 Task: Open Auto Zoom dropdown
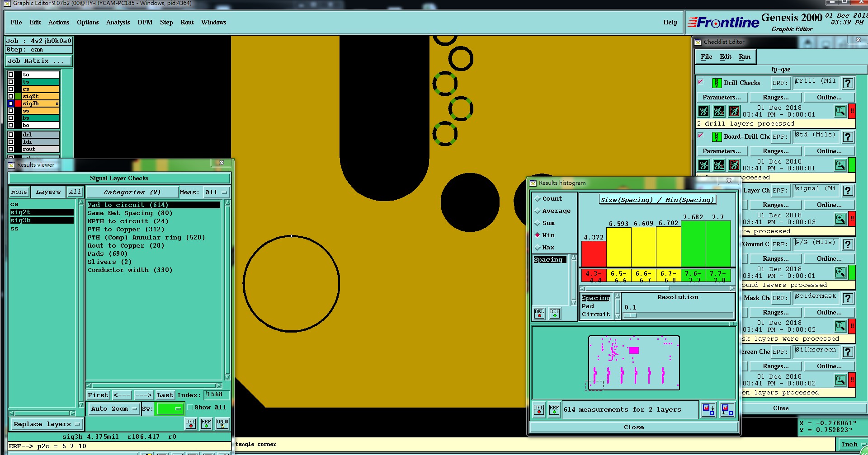[x=113, y=408]
